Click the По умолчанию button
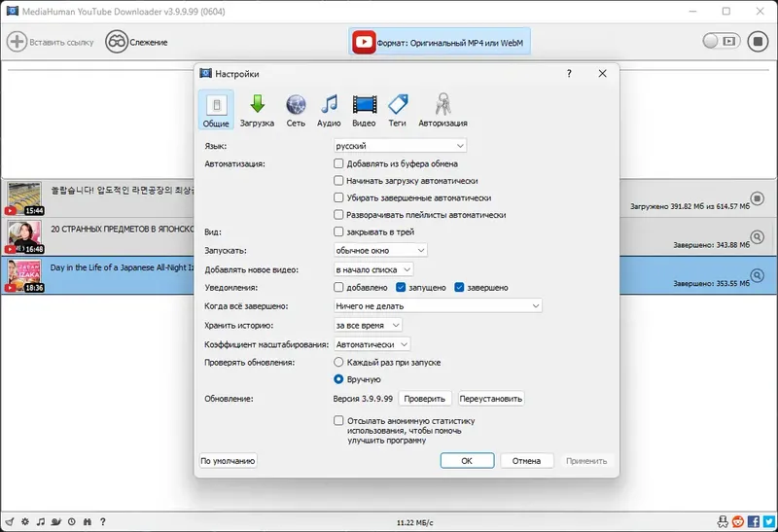Image resolution: width=778 pixels, height=532 pixels. [228, 461]
